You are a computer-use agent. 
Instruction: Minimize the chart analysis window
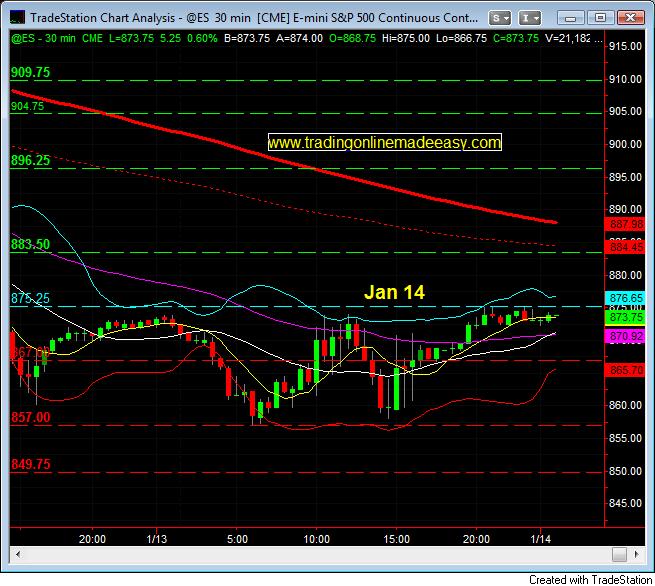(571, 18)
